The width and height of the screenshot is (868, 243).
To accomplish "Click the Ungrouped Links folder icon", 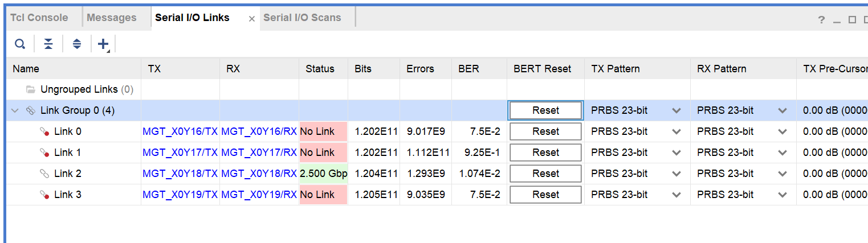I will tap(31, 89).
